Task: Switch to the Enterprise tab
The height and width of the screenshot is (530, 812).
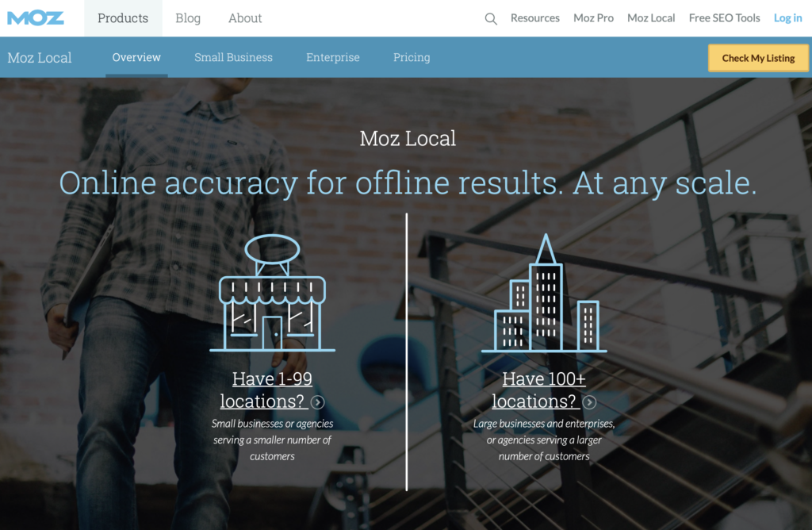Action: pyautogui.click(x=332, y=57)
